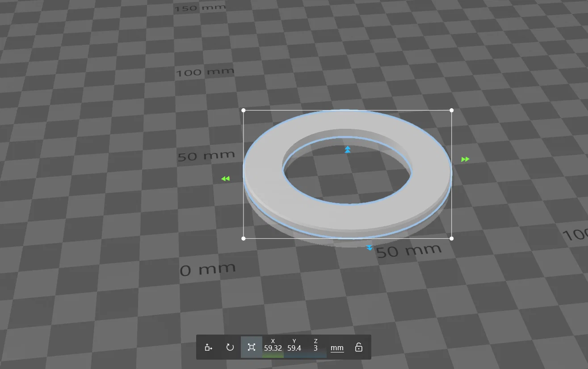Select the Move tool icon
The image size is (588, 369).
point(208,347)
